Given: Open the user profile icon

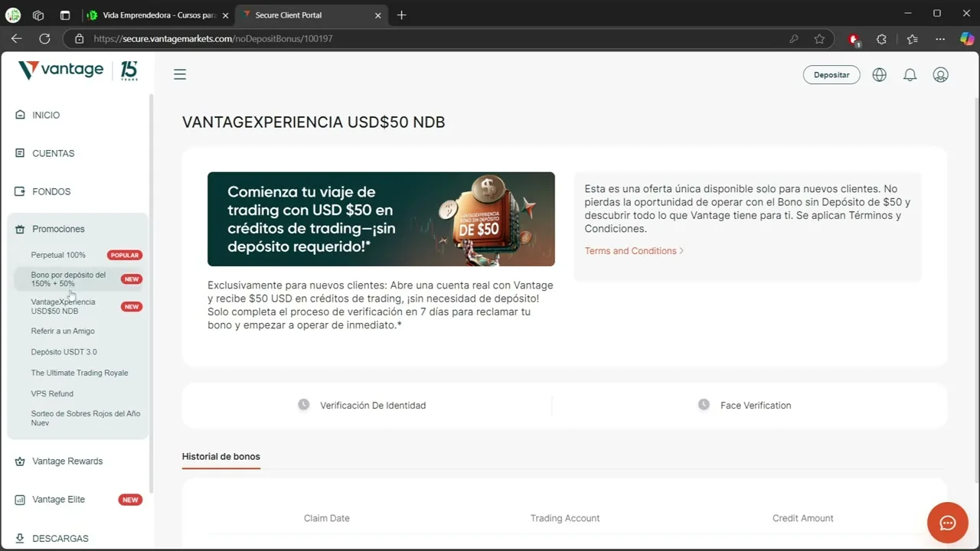Looking at the screenshot, I should click(941, 75).
